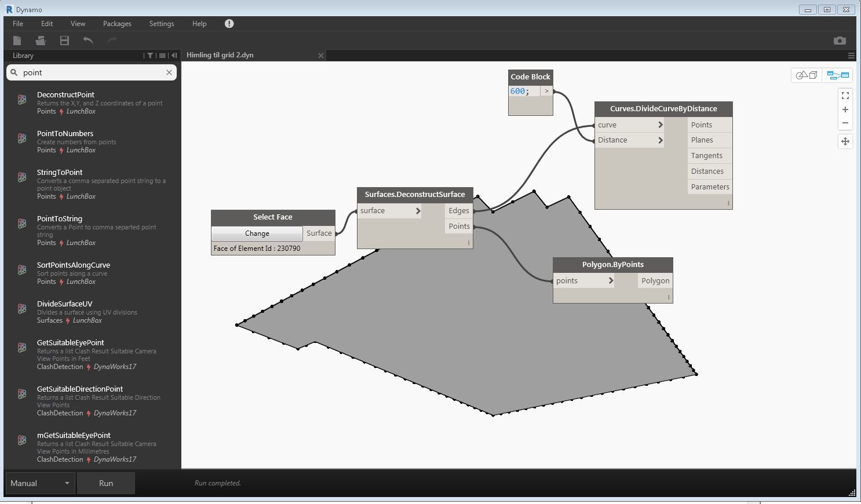861x504 pixels.
Task: Open the exclamation notification icon
Action: click(229, 24)
